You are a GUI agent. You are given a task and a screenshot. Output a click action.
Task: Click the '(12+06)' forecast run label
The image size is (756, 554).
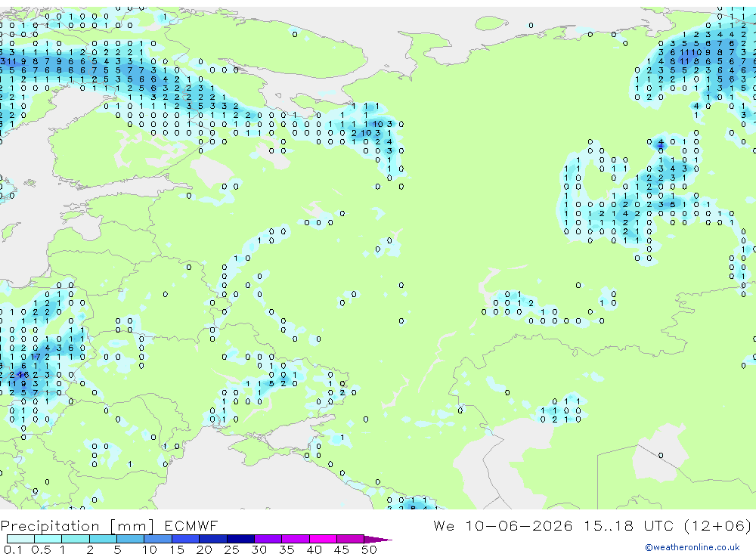717,525
